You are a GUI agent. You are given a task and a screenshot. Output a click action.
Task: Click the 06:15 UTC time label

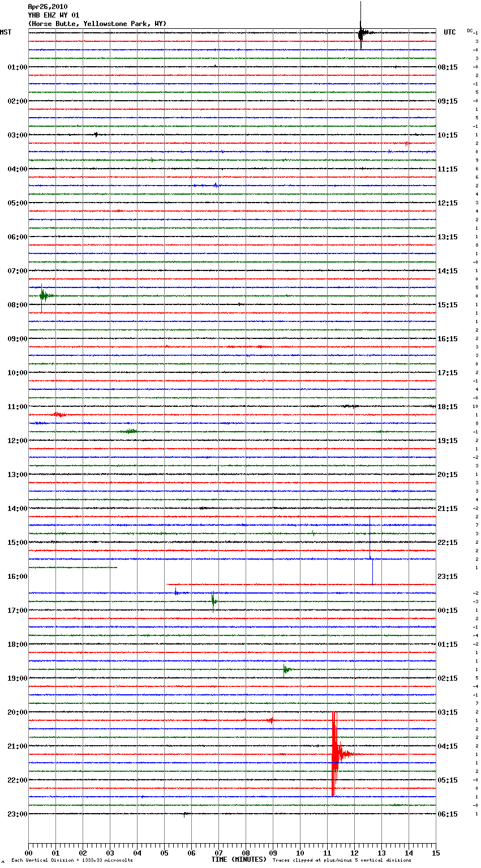[448, 814]
